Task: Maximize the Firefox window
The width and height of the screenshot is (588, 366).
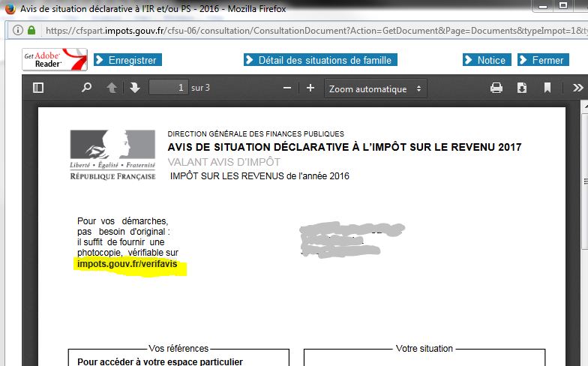Action: [562, 6]
